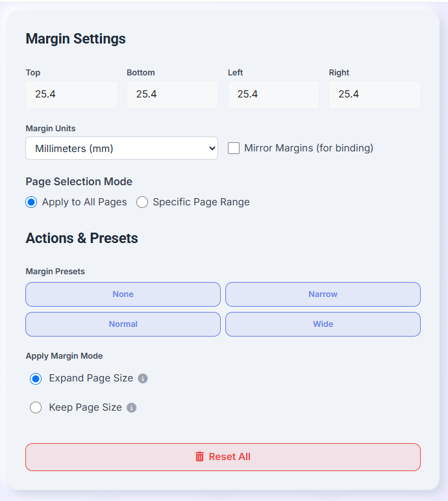Click the Actions & Presets heading

tap(82, 238)
